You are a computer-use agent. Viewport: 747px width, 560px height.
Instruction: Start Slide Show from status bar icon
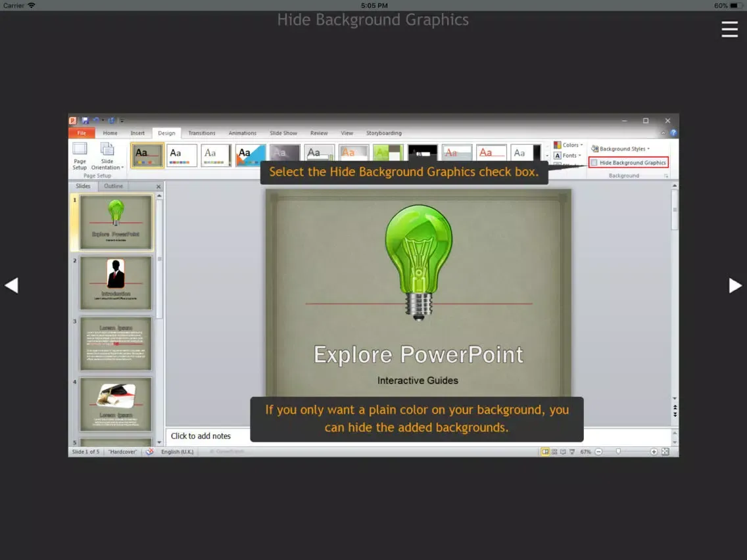tap(572, 452)
